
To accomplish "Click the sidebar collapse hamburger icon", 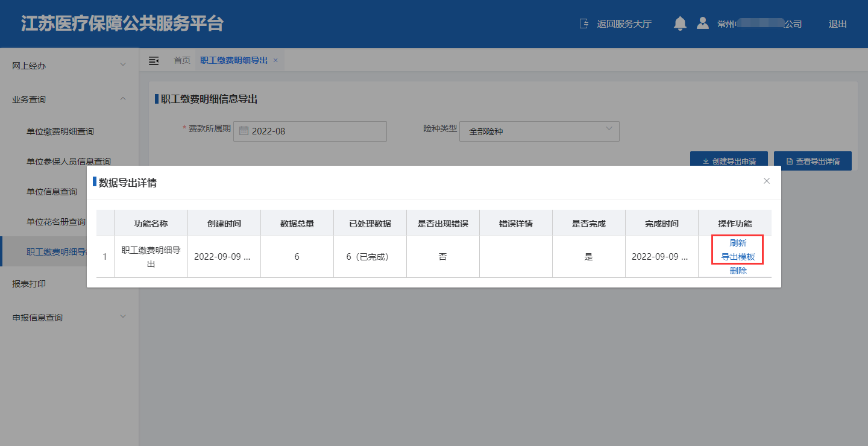I will pyautogui.click(x=154, y=60).
